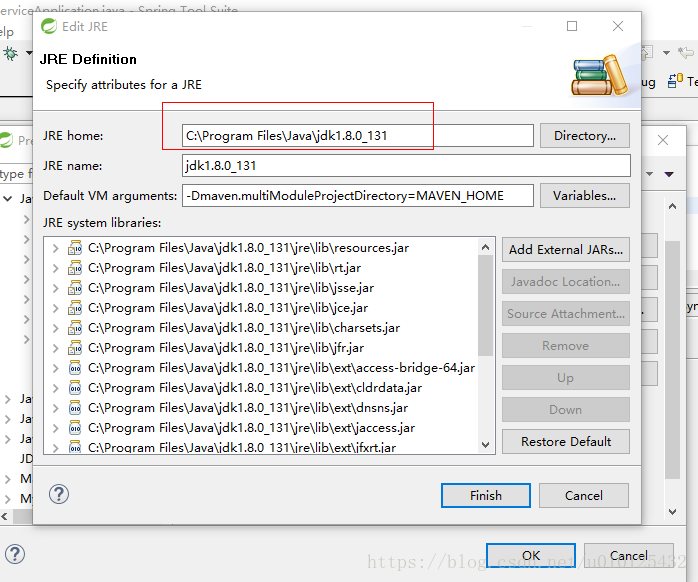Open dropdown arrow next to Debug icon
Screen dimensions: 698x582
point(29,53)
